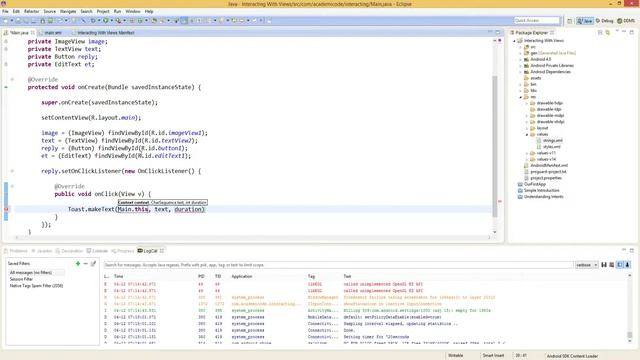Screen dimensions: 640x360
Task: Collapse the res folder node
Action: click(x=520, y=97)
